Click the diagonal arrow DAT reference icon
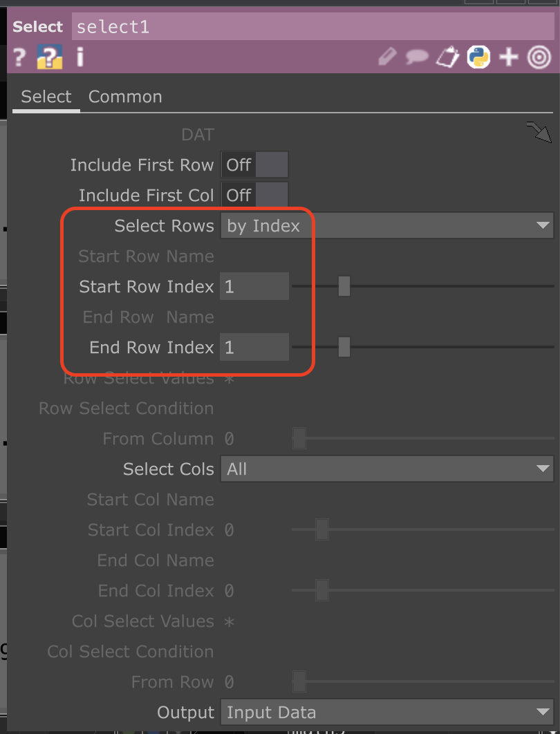This screenshot has width=560, height=734. (x=539, y=131)
